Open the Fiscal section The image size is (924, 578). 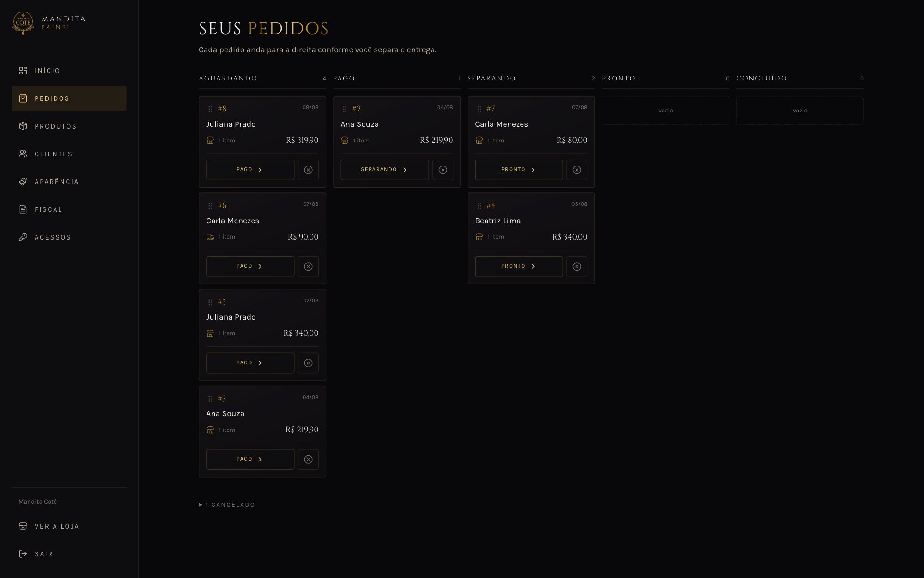(69, 209)
